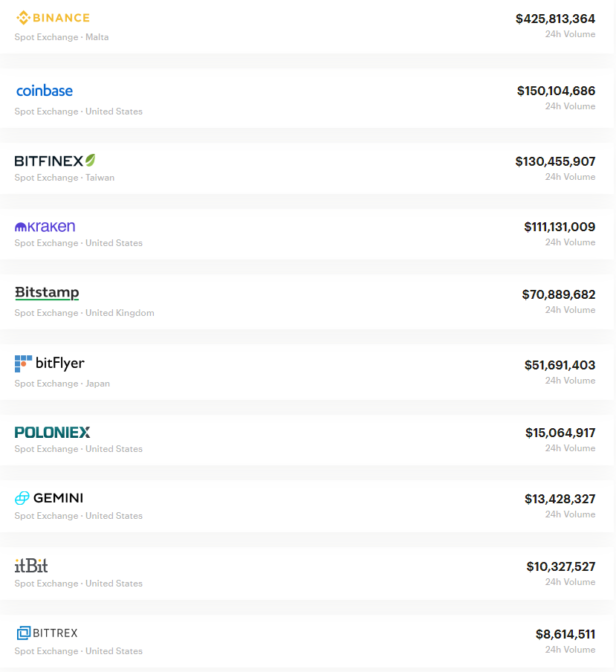Click the 'Spot Exchange · Malta' label

point(62,37)
